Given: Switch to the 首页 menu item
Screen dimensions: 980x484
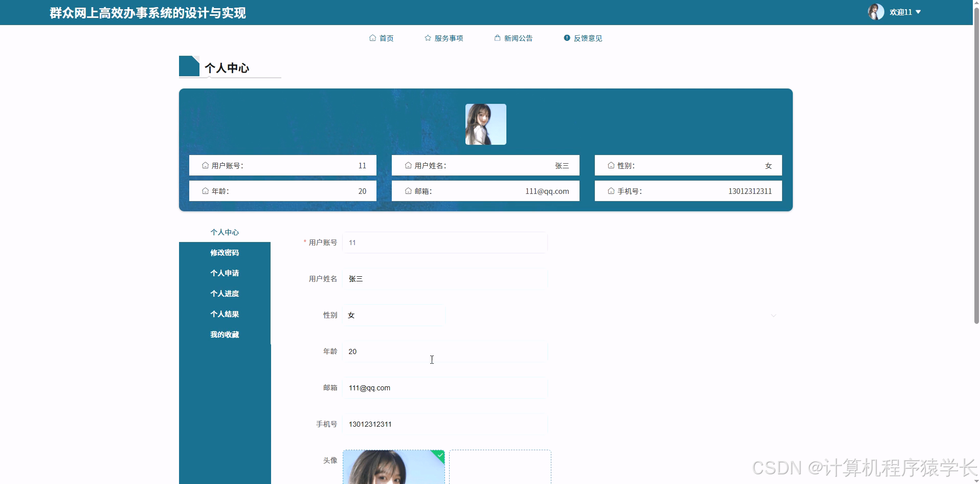Looking at the screenshot, I should [x=386, y=37].
